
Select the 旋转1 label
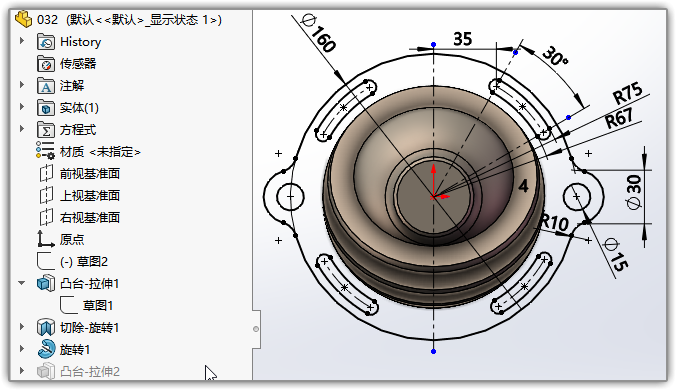(75, 349)
